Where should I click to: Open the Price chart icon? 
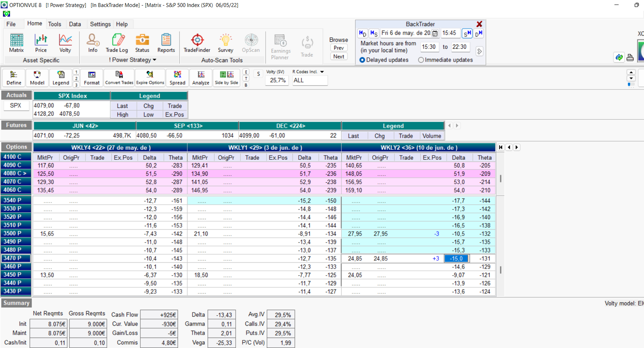pyautogui.click(x=41, y=43)
